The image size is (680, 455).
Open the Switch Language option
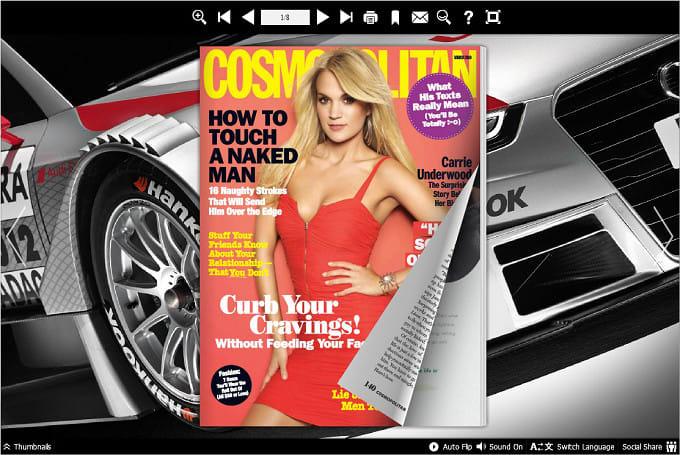coord(572,447)
